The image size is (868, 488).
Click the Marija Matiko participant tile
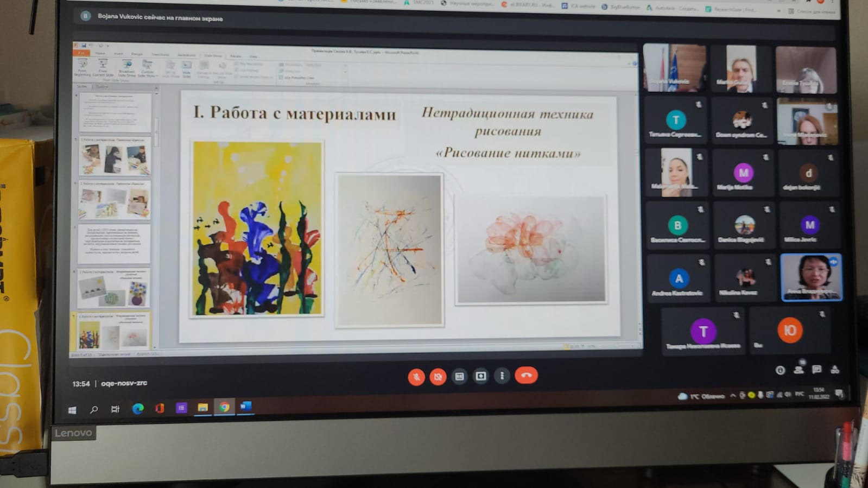[743, 174]
